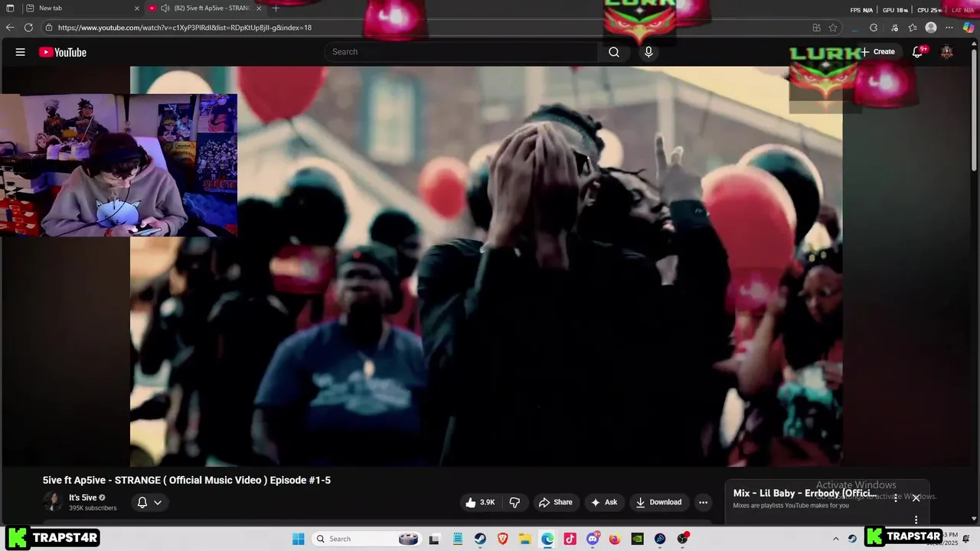Close the New tab browser tab
This screenshot has width=980, height=551.
[x=137, y=8]
